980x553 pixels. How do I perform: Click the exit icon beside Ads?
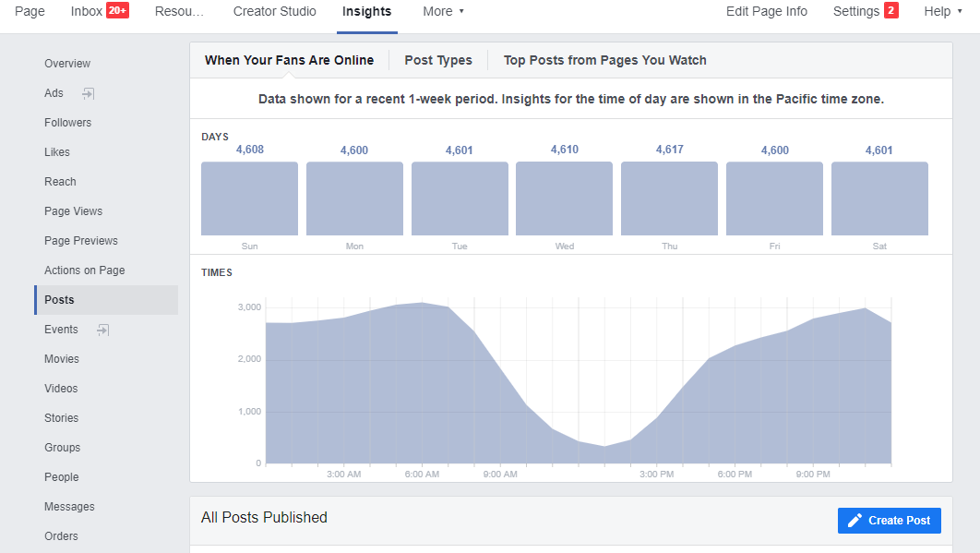click(x=89, y=93)
